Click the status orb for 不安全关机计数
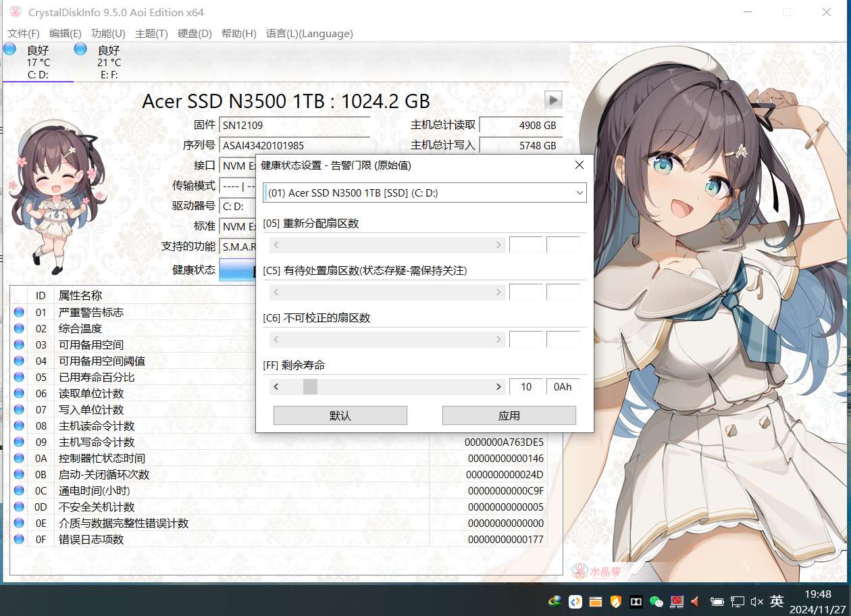 pyautogui.click(x=19, y=507)
